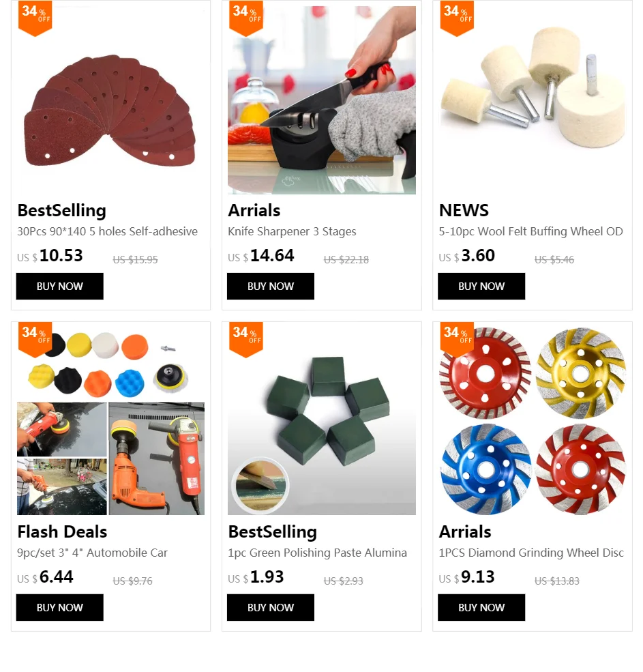View the wool felt buffing wheel image
The width and height of the screenshot is (643, 672).
(x=533, y=100)
